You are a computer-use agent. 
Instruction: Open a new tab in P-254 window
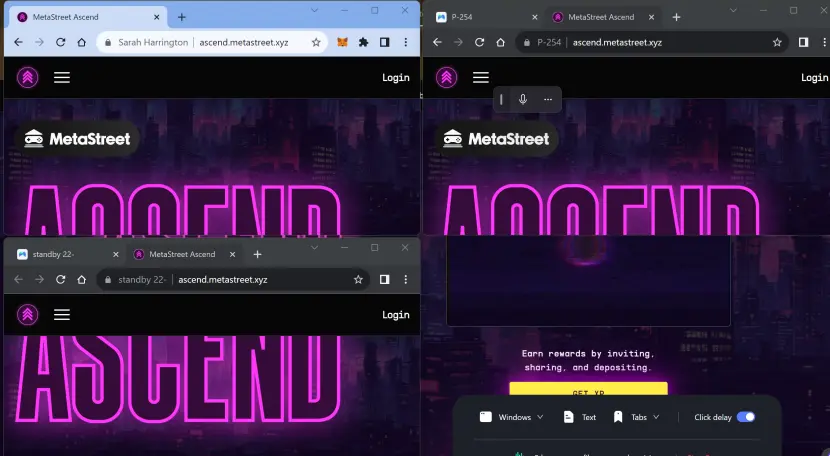[676, 17]
